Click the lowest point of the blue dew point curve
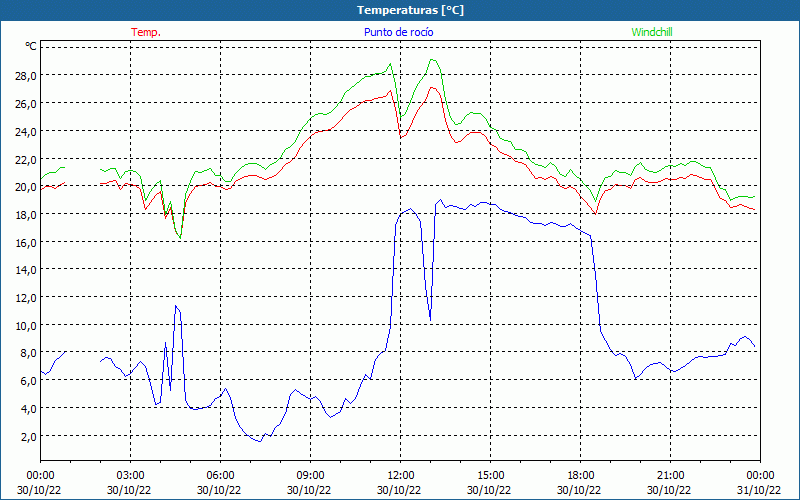Image resolution: width=800 pixels, height=500 pixels. (258, 440)
